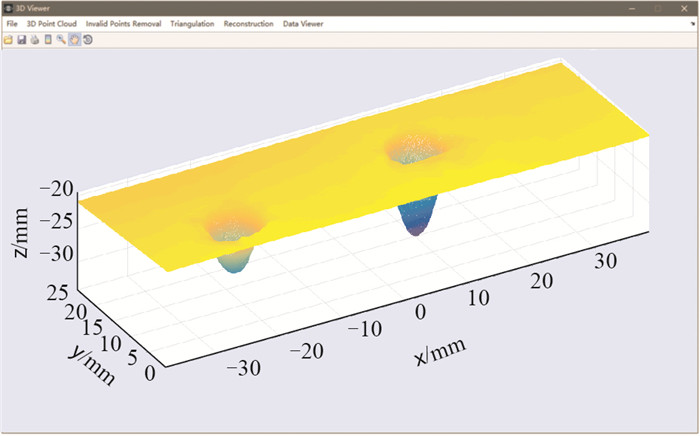Viewport: 700px width, 436px height.
Task: Click the 3D Viewer app icon in title bar
Action: 9,8
